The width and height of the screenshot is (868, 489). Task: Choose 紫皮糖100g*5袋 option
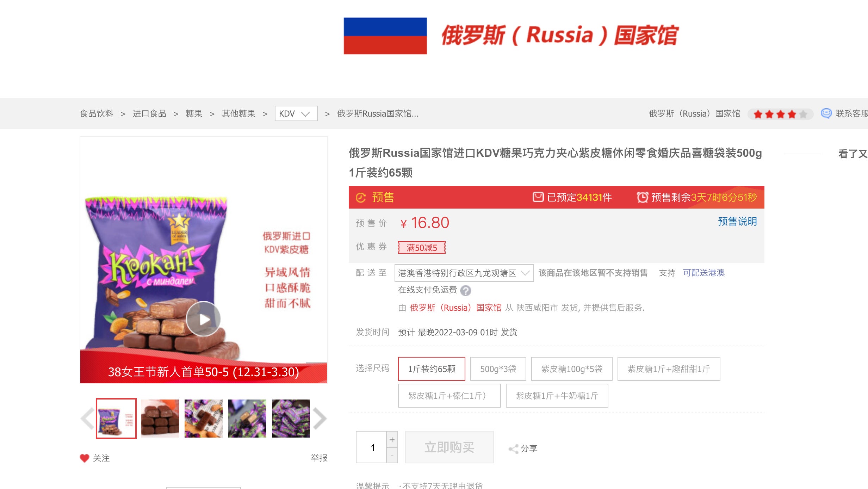(x=572, y=369)
